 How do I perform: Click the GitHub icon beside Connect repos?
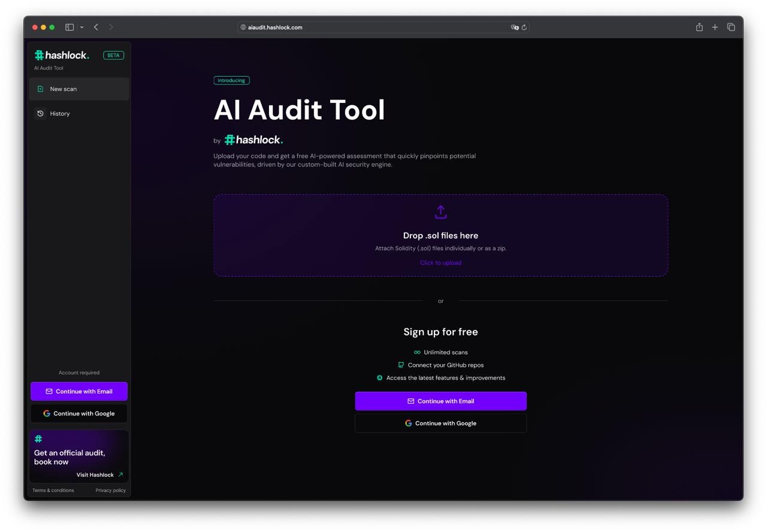click(401, 365)
